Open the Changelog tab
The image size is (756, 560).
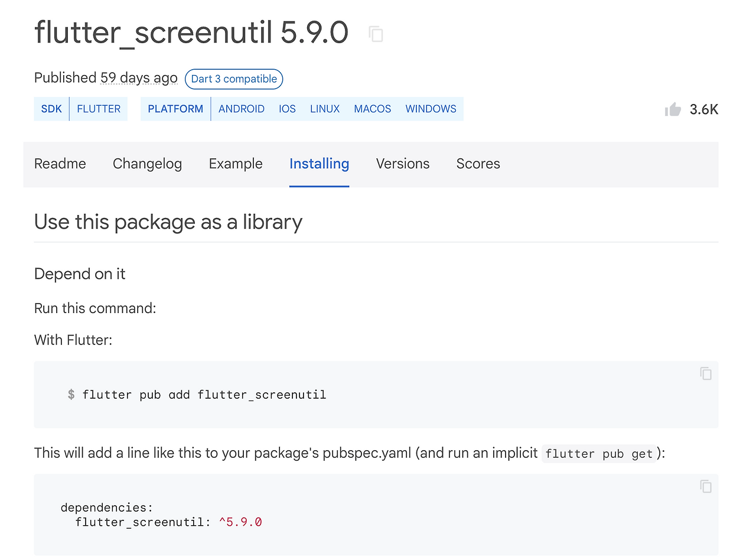tap(147, 164)
